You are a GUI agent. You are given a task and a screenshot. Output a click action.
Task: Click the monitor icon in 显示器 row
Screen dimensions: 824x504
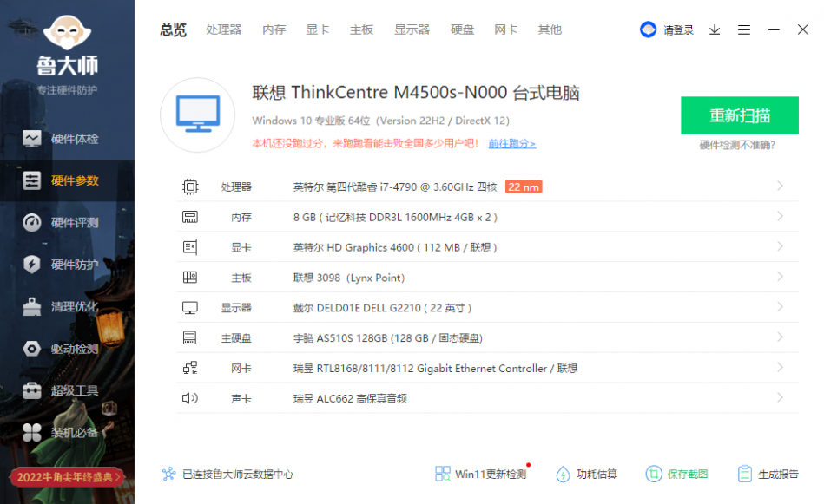(x=190, y=308)
